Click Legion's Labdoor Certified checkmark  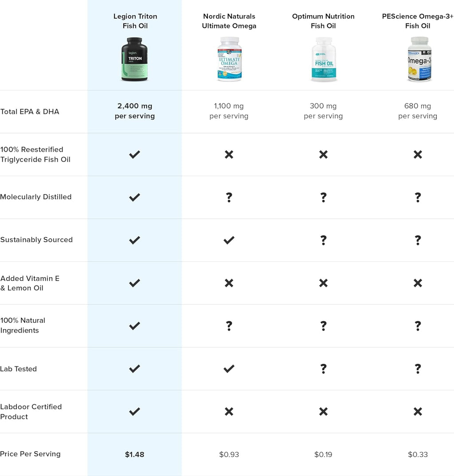(x=134, y=412)
